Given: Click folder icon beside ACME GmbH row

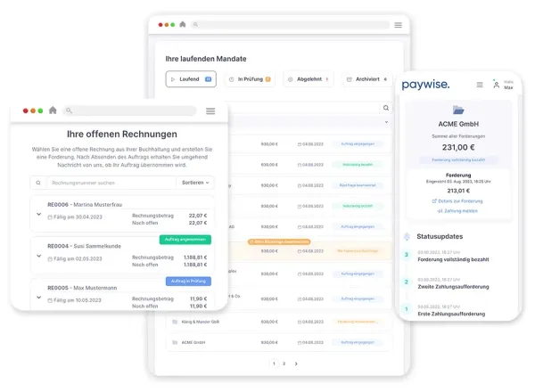Looking at the screenshot, I should [x=175, y=342].
